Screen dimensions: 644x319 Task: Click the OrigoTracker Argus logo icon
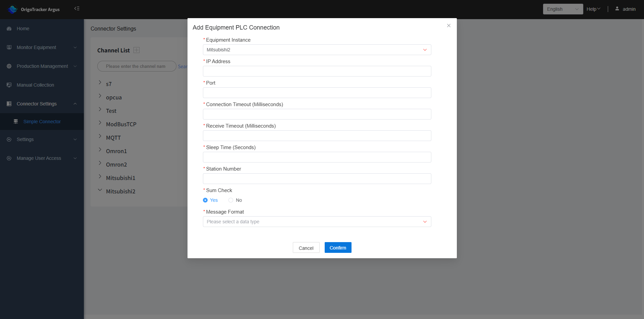pyautogui.click(x=12, y=9)
